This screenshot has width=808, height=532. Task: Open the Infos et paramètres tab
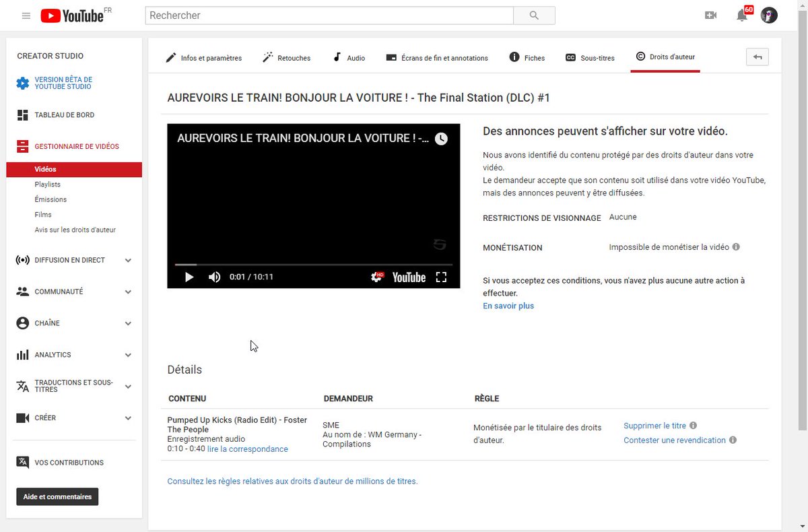pos(204,58)
